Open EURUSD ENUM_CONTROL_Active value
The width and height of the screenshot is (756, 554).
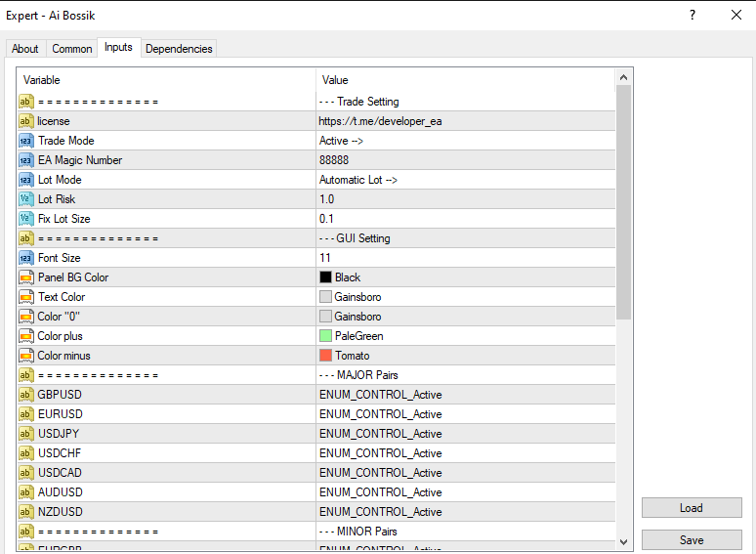pos(380,414)
